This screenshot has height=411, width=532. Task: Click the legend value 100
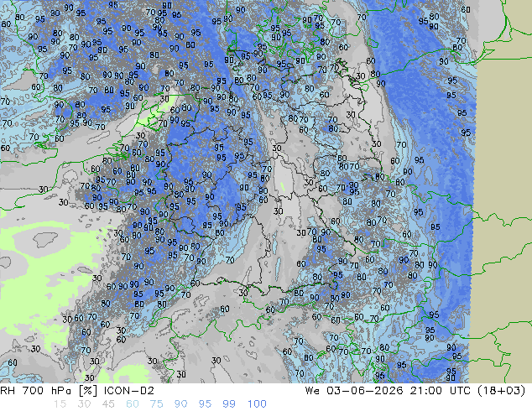(257, 404)
